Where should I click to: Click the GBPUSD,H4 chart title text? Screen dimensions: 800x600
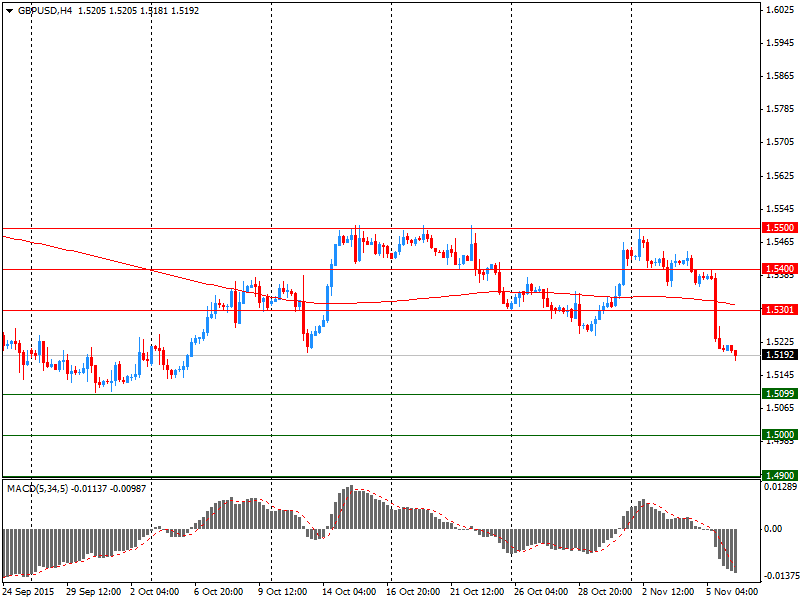click(45, 11)
